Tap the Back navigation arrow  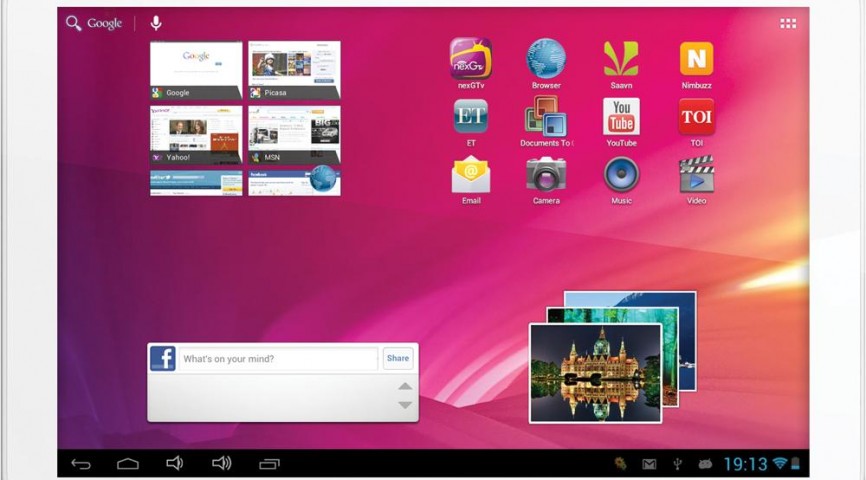[x=81, y=464]
